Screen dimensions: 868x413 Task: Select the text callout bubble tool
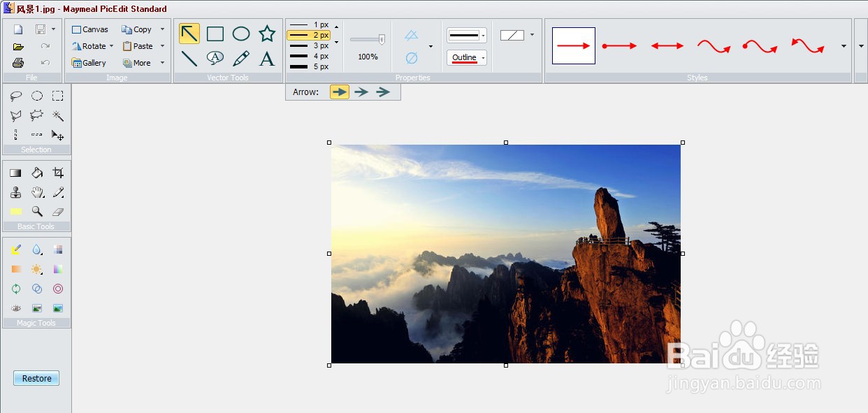pos(215,59)
